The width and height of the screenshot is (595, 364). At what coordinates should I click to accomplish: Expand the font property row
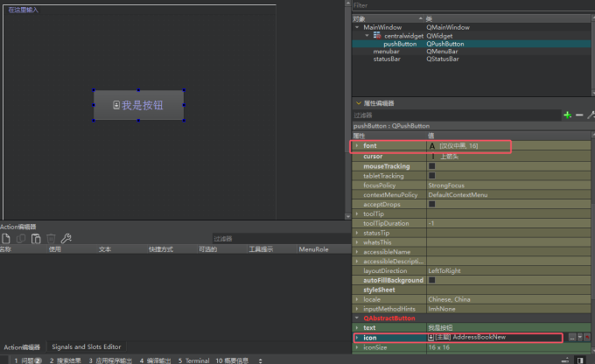pyautogui.click(x=357, y=146)
